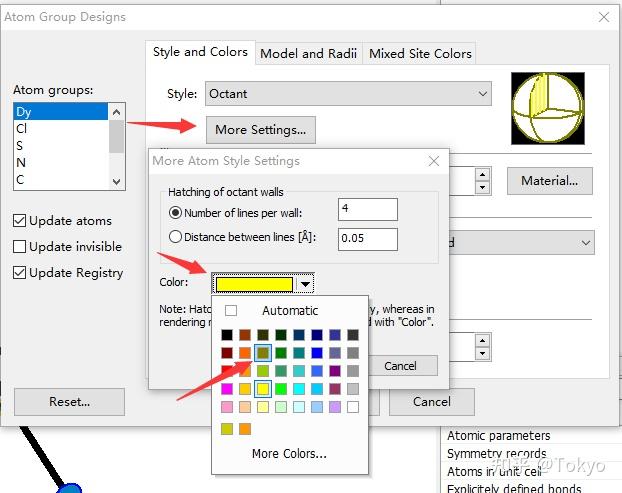The height and width of the screenshot is (493, 622).
Task: Open More Colors... in the palette
Action: tap(289, 453)
